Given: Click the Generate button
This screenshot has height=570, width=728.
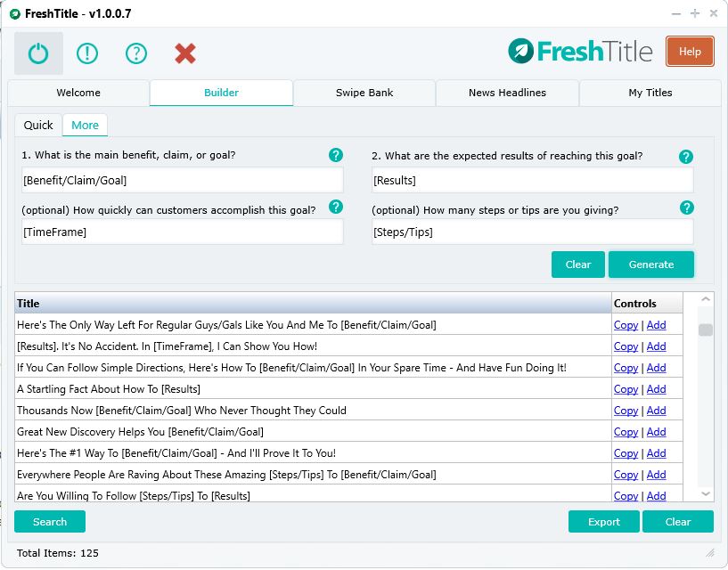Looking at the screenshot, I should tap(651, 265).
